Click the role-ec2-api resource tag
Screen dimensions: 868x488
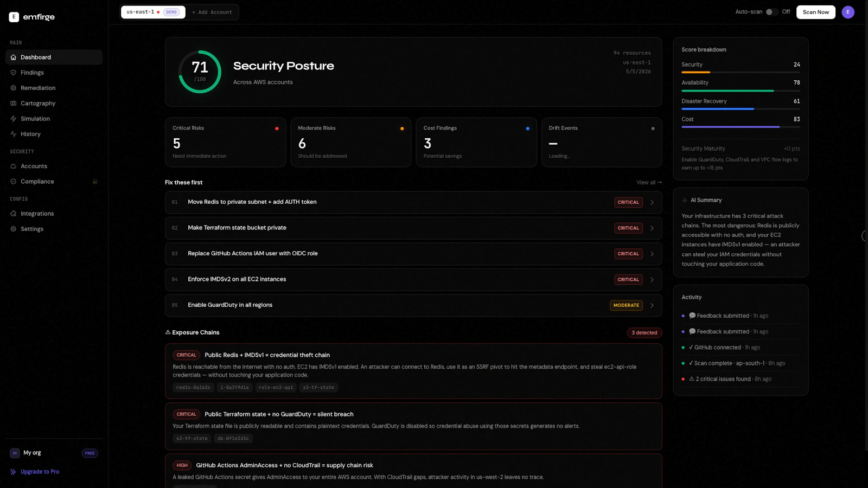click(x=276, y=388)
